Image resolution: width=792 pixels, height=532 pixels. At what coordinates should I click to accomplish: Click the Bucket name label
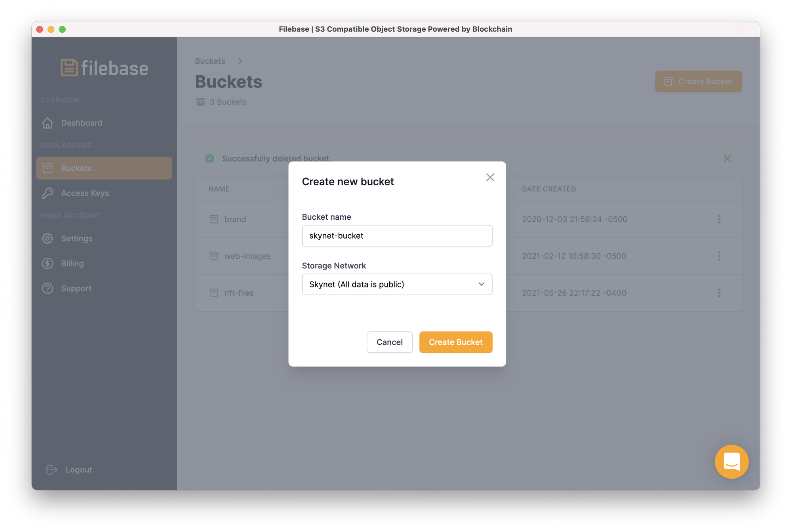click(x=326, y=217)
